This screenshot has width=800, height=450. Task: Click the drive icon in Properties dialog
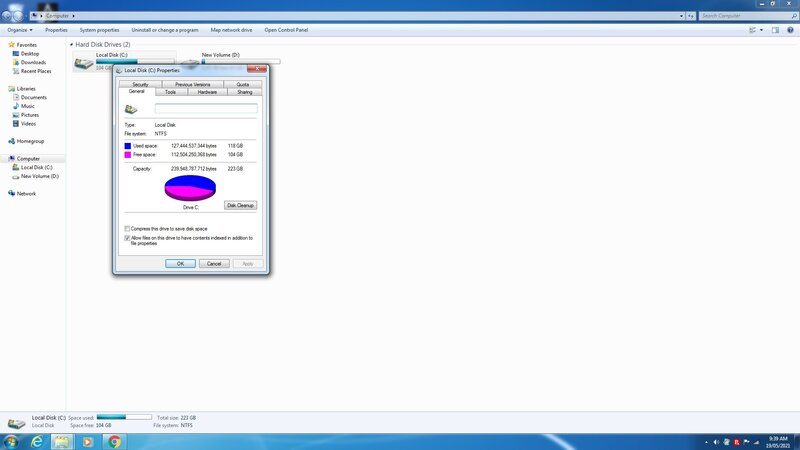point(131,109)
